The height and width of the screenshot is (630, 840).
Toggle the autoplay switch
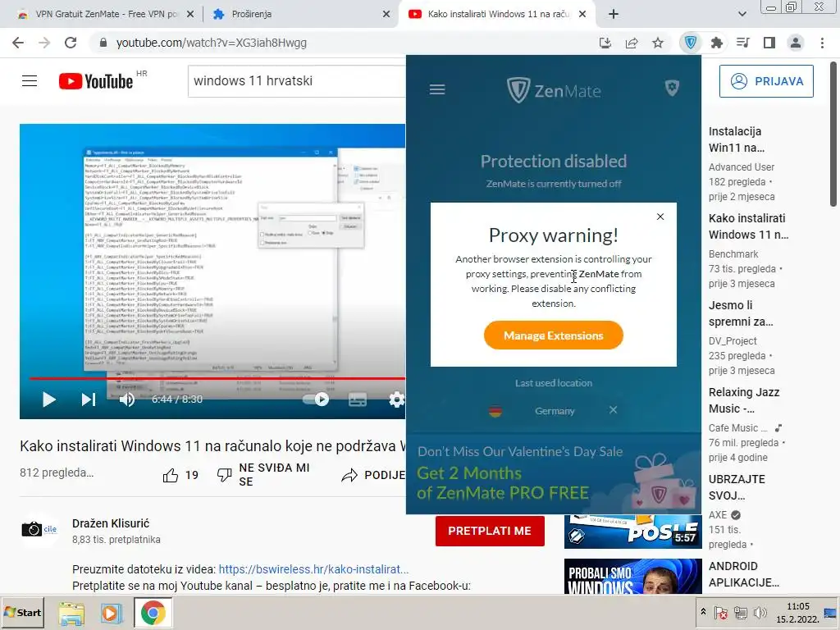pyautogui.click(x=316, y=399)
